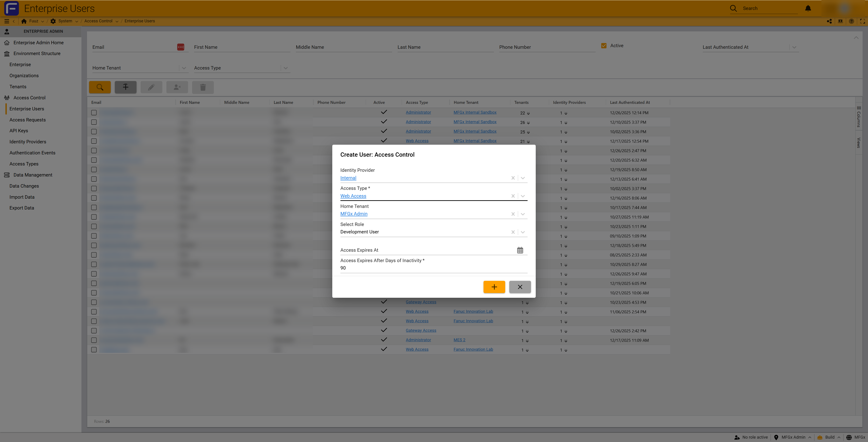Check the first row checkbox in user table
Viewport: 868px width, 442px height.
coord(94,112)
